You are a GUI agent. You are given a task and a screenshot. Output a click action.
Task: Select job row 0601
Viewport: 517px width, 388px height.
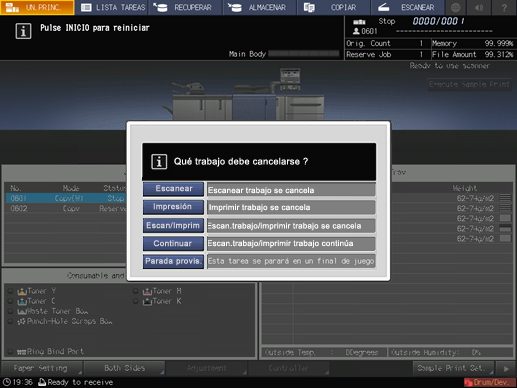(x=67, y=198)
